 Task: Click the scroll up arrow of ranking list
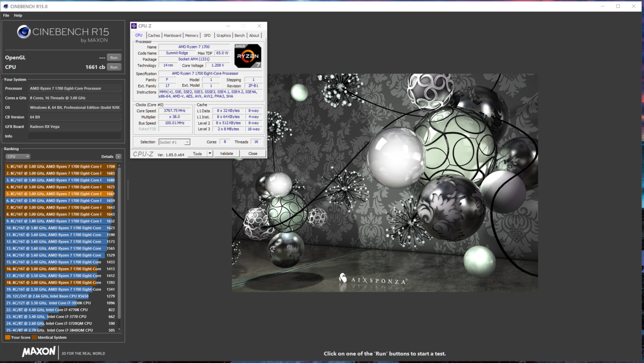[119, 165]
